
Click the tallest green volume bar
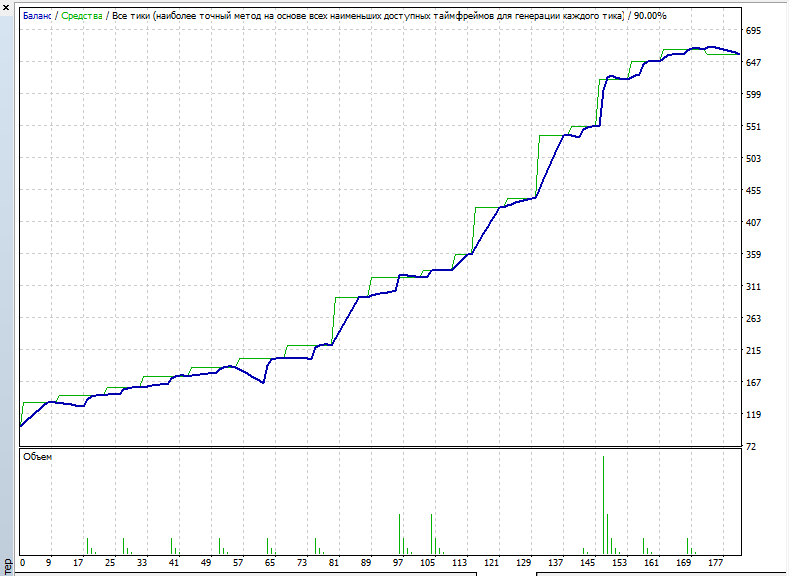[603, 505]
